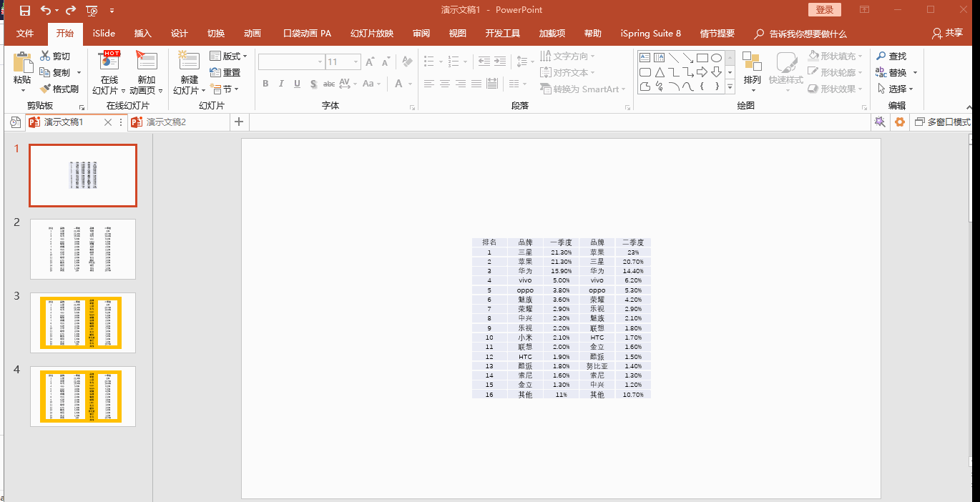Click the Save icon in quick access toolbar
The width and height of the screenshot is (980, 502).
pos(25,10)
